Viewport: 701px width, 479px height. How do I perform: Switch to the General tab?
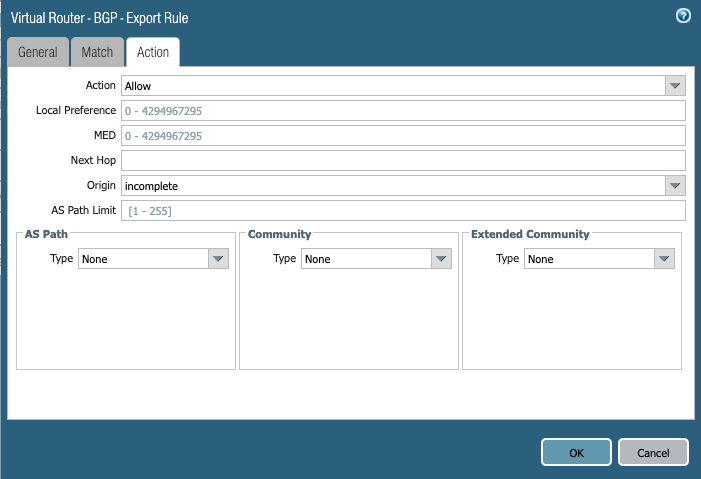tap(38, 52)
